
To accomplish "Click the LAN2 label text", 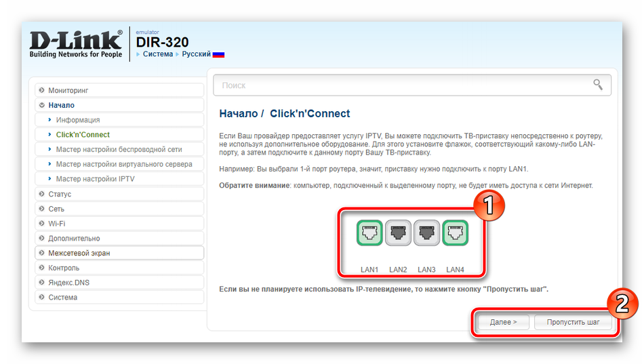I will [398, 270].
